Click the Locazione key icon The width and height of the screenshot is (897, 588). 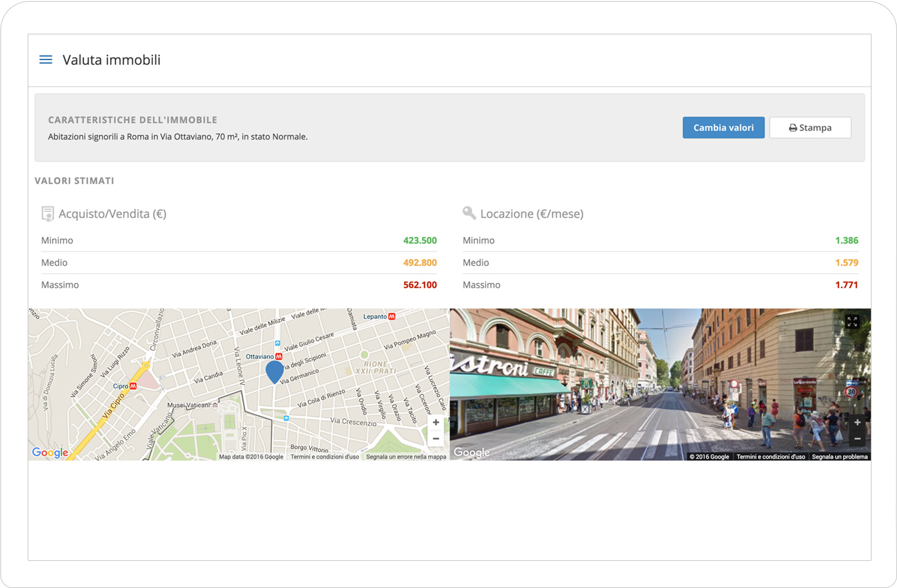pos(469,213)
